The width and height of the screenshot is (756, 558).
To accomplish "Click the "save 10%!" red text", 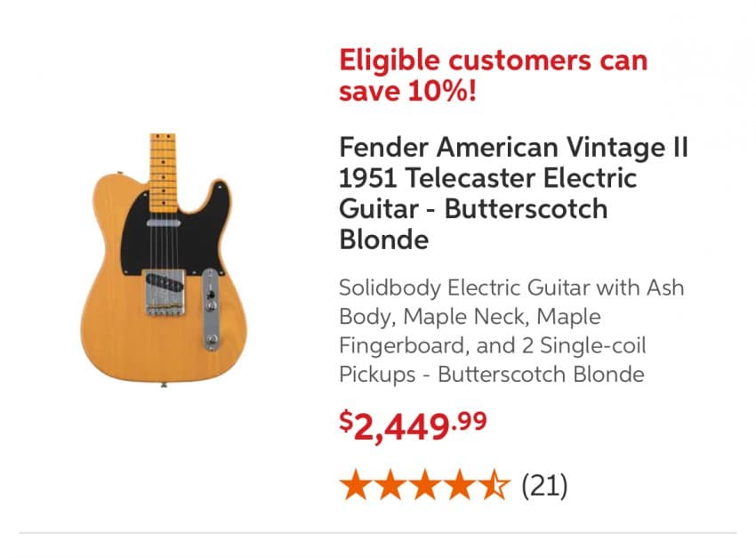I will [x=408, y=90].
